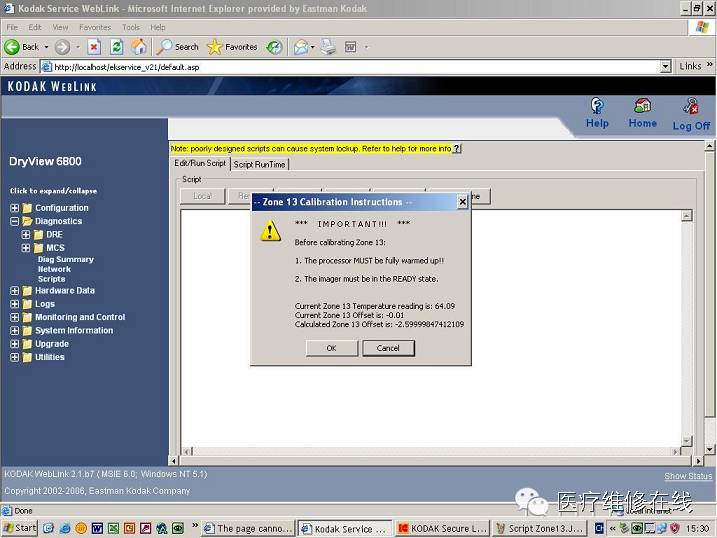
Task: Open the Edit menu
Action: 35,27
